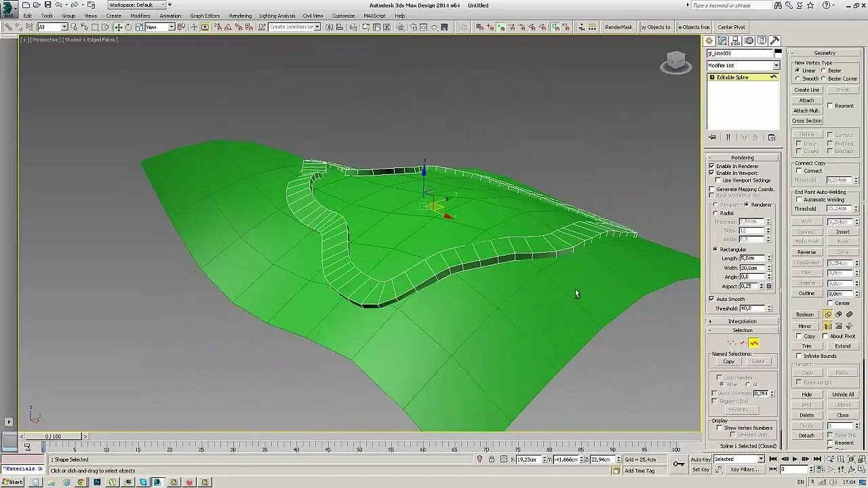Toggle Enable In Renderer checkbox
Image resolution: width=868 pixels, height=488 pixels.
711,166
